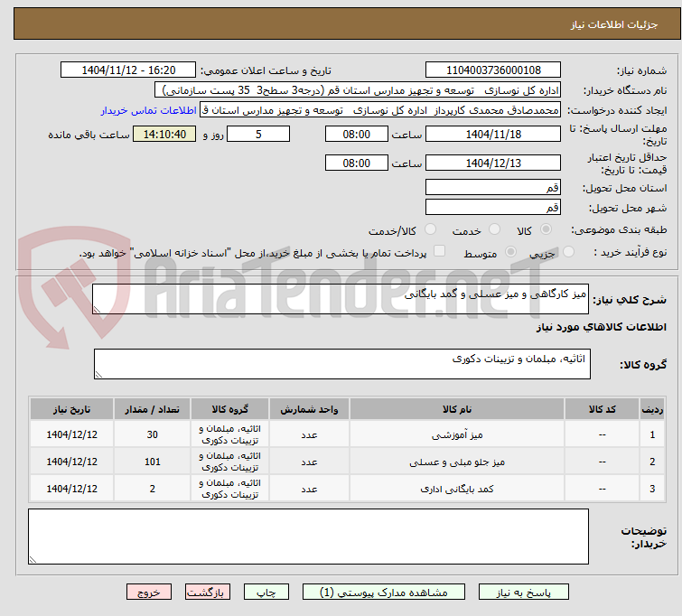682x616 pixels.
Task: Click the تعداد / مقدار column header
Action: click(x=153, y=409)
